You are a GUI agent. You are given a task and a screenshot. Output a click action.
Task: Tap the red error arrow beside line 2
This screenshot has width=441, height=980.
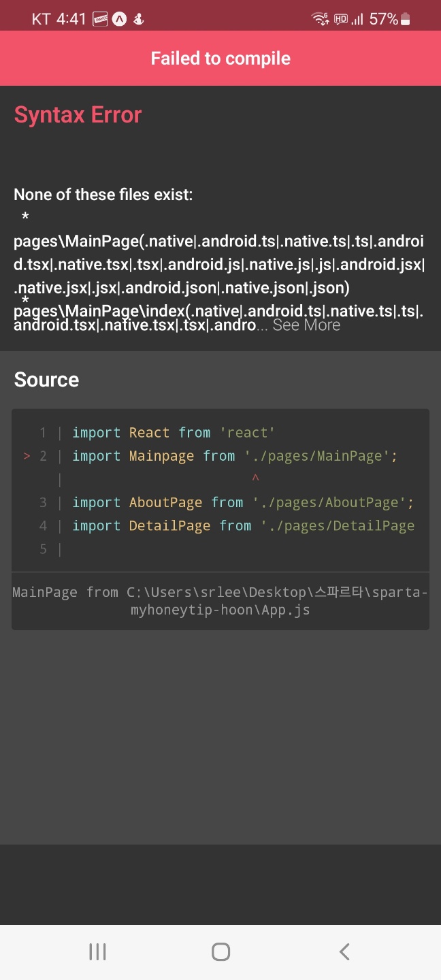[27, 456]
